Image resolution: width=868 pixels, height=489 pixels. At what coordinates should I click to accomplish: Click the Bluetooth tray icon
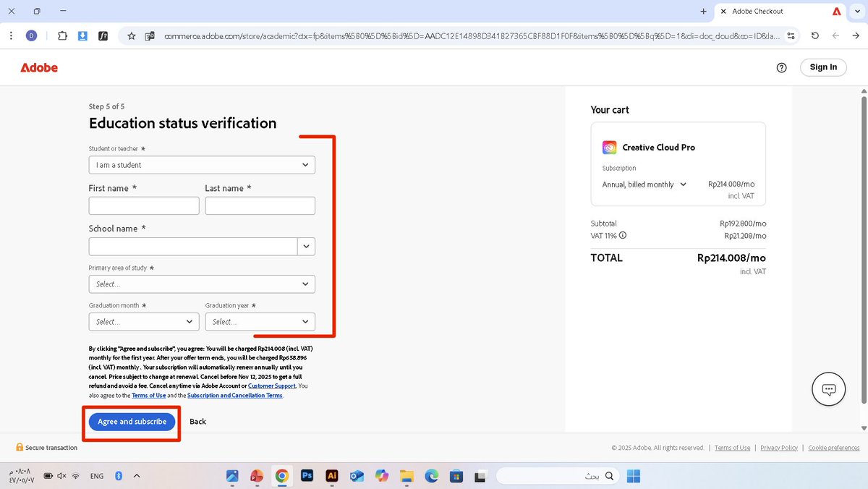pos(119,476)
